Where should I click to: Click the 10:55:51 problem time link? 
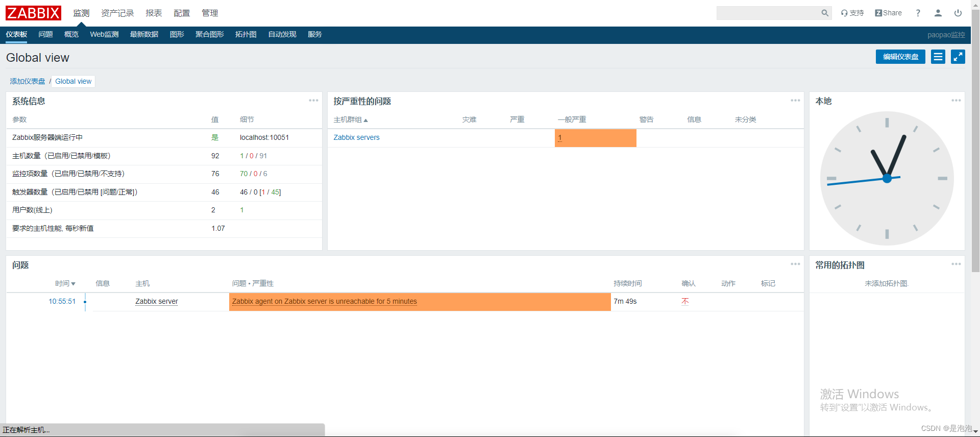(62, 301)
